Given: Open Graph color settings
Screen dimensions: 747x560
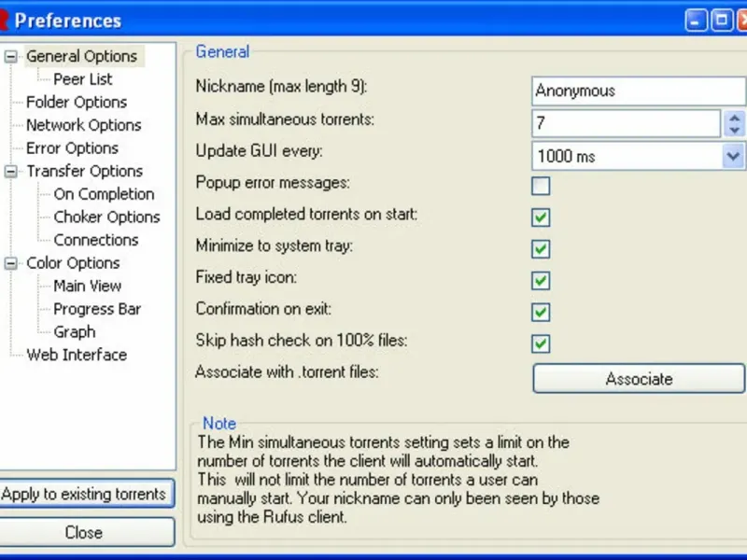Looking at the screenshot, I should click(75, 332).
